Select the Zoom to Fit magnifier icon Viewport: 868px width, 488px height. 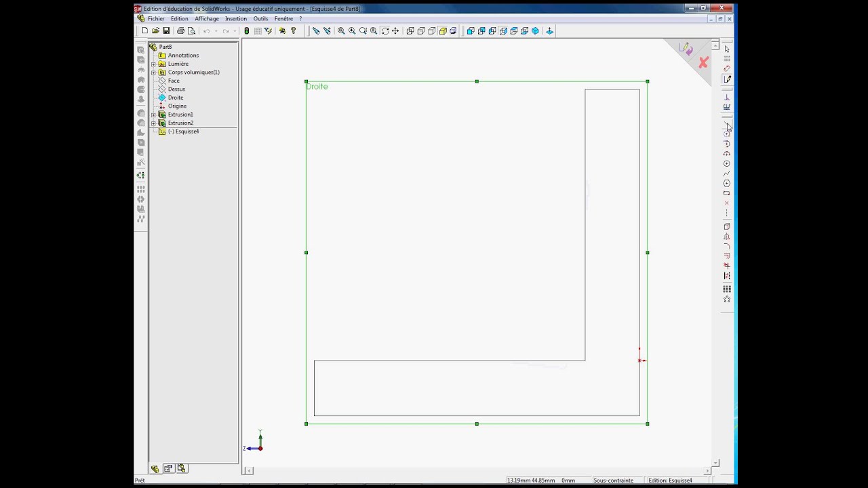click(341, 30)
